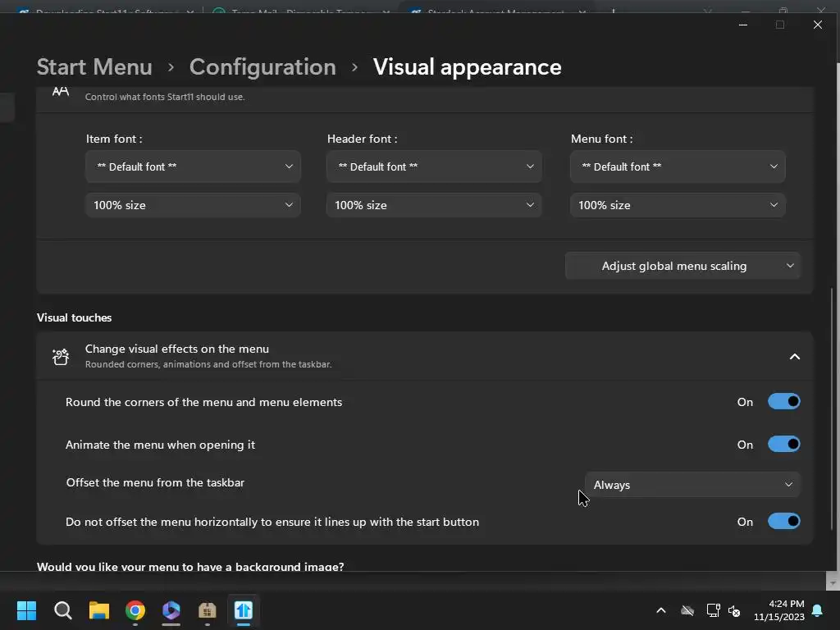This screenshot has width=840, height=630.
Task: Toggle Do not offset the menu horizontally switch
Action: (x=783, y=521)
